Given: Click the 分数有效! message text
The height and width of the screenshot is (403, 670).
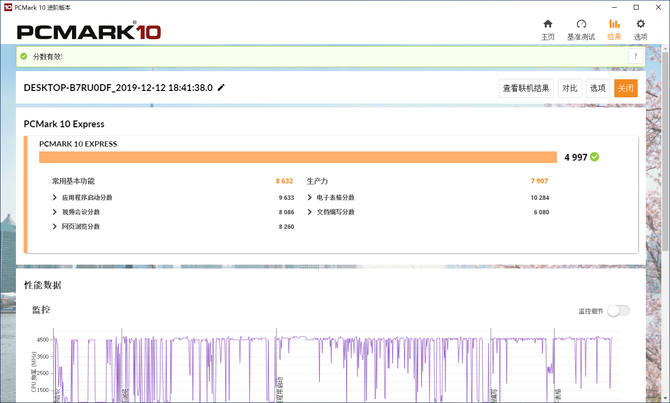Looking at the screenshot, I should [48, 56].
